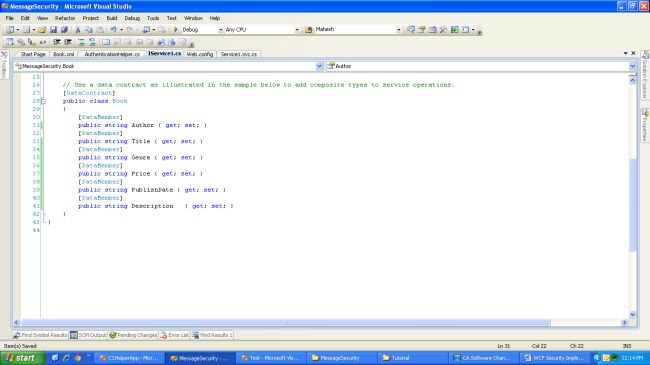Open the Pending Changes panel
This screenshot has height=365, width=650.
pyautogui.click(x=133, y=335)
